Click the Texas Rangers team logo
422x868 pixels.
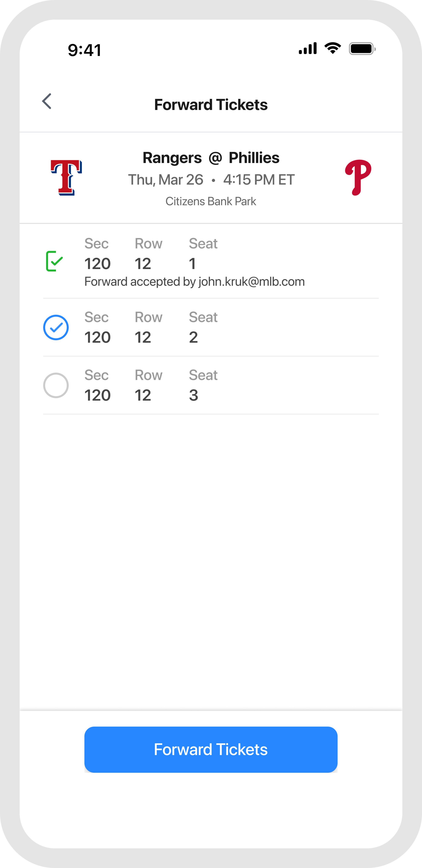[x=66, y=178]
